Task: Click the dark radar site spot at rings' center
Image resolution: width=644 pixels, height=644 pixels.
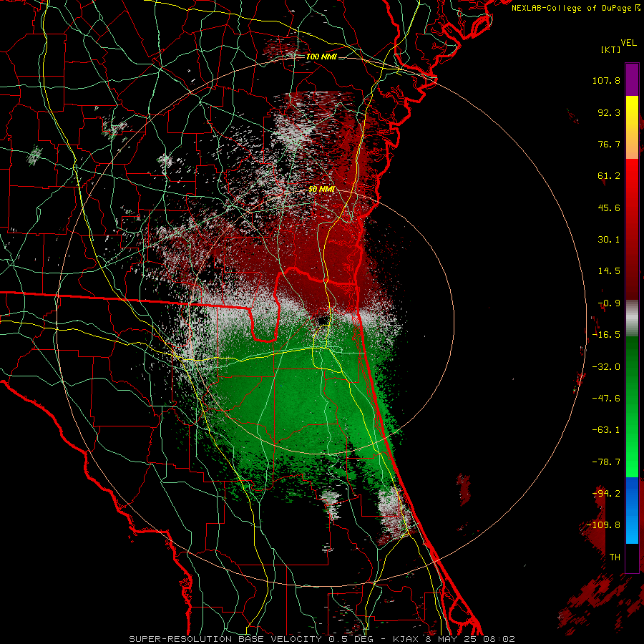Action: point(323,321)
